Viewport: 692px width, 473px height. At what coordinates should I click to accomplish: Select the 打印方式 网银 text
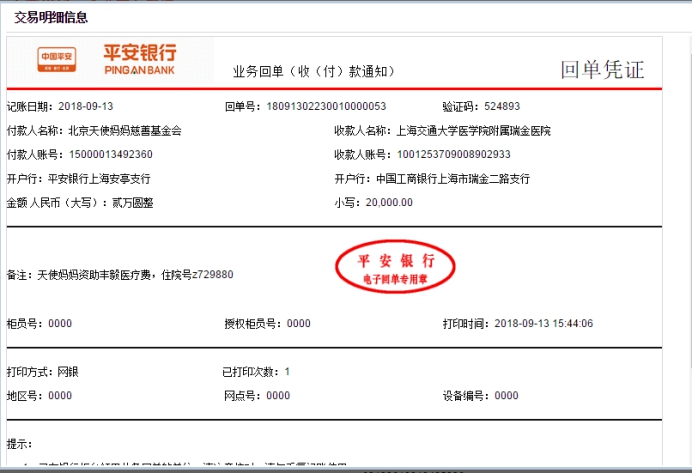pos(42,372)
